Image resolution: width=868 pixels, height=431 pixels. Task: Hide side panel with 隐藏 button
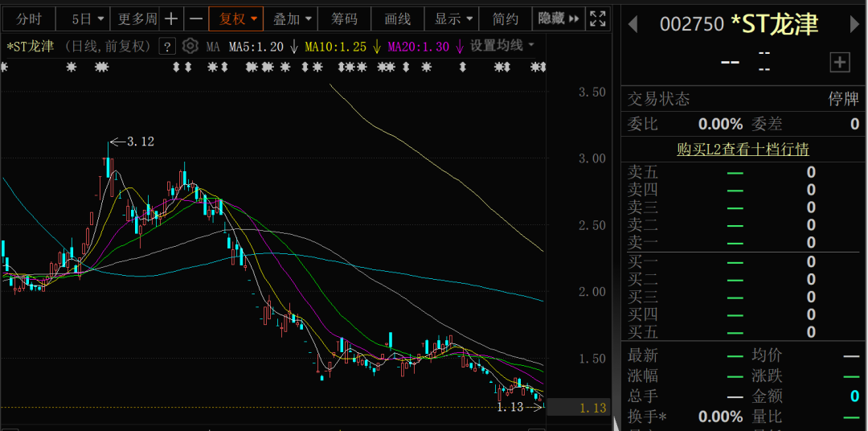pos(556,18)
